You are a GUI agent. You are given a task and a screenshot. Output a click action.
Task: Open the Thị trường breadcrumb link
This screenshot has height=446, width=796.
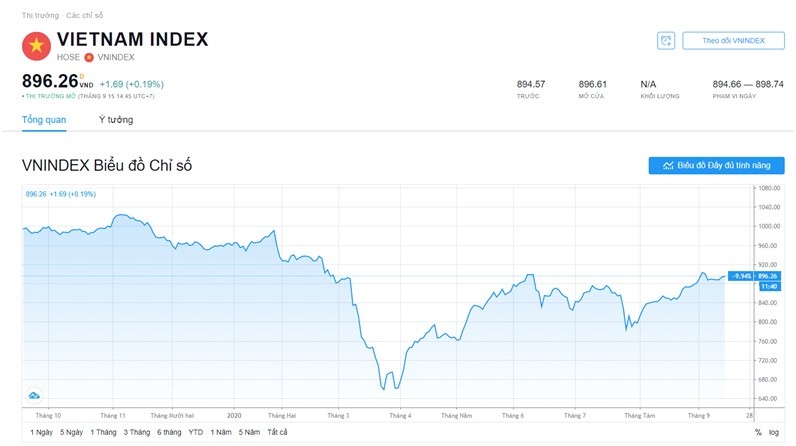tap(39, 16)
